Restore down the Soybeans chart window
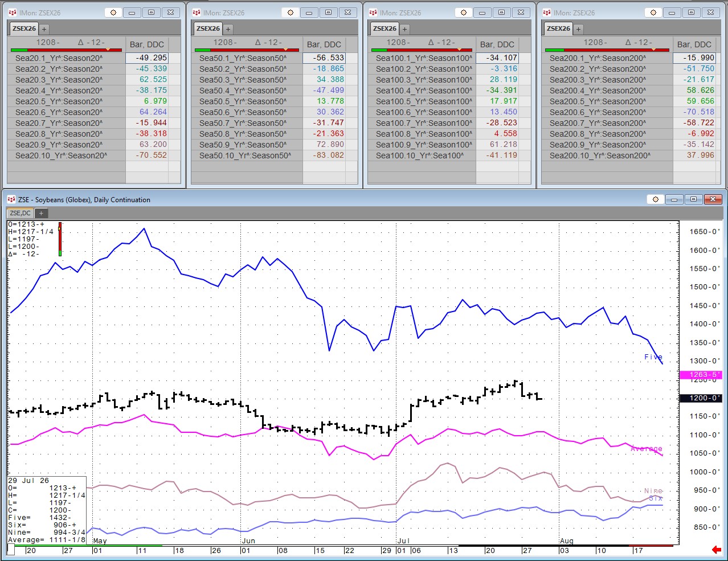 coord(693,199)
